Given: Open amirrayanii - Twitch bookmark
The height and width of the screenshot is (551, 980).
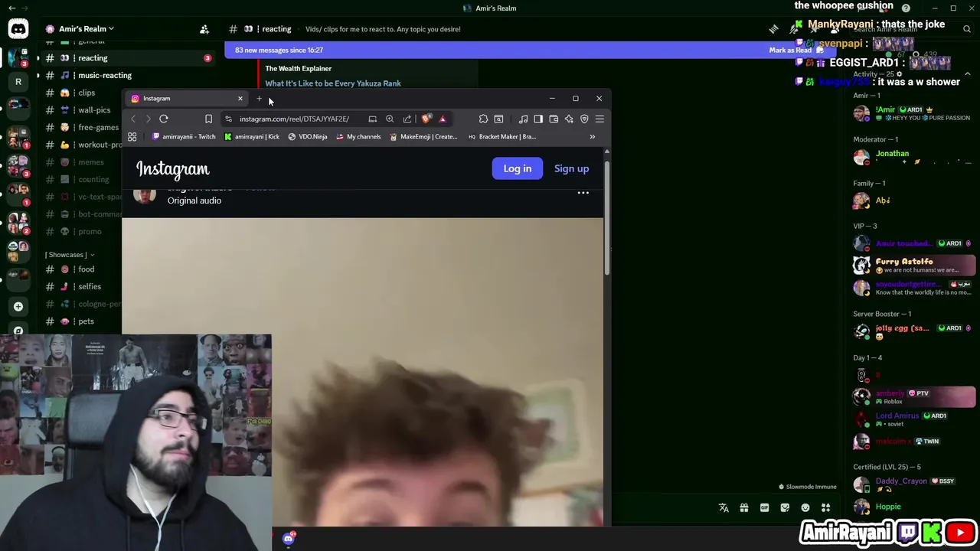Looking at the screenshot, I should pyautogui.click(x=184, y=136).
